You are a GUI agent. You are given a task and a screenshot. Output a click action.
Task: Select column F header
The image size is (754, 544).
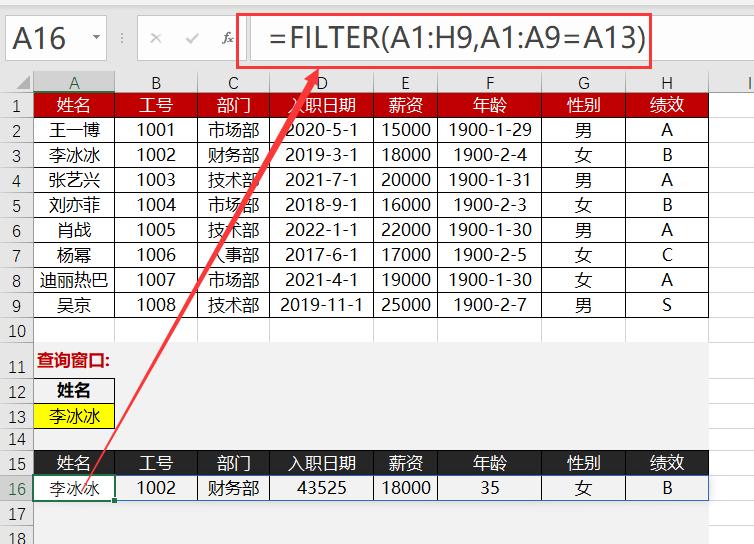point(490,83)
